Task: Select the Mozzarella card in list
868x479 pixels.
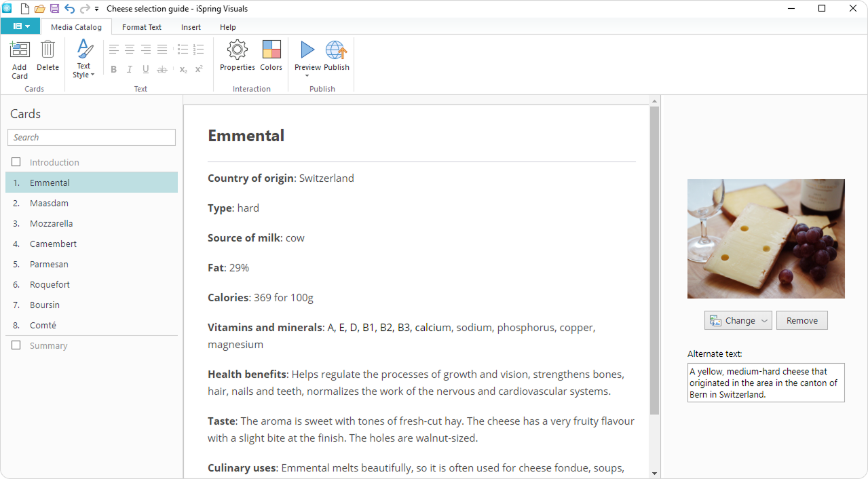Action: click(x=51, y=223)
